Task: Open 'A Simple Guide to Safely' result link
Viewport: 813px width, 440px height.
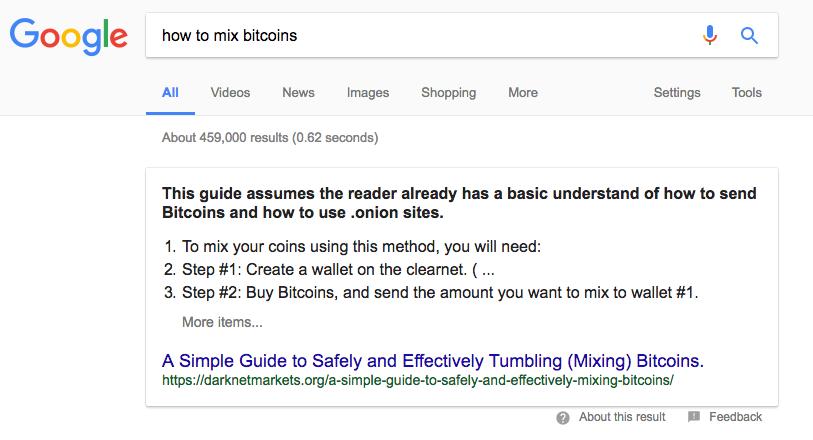Action: click(433, 361)
